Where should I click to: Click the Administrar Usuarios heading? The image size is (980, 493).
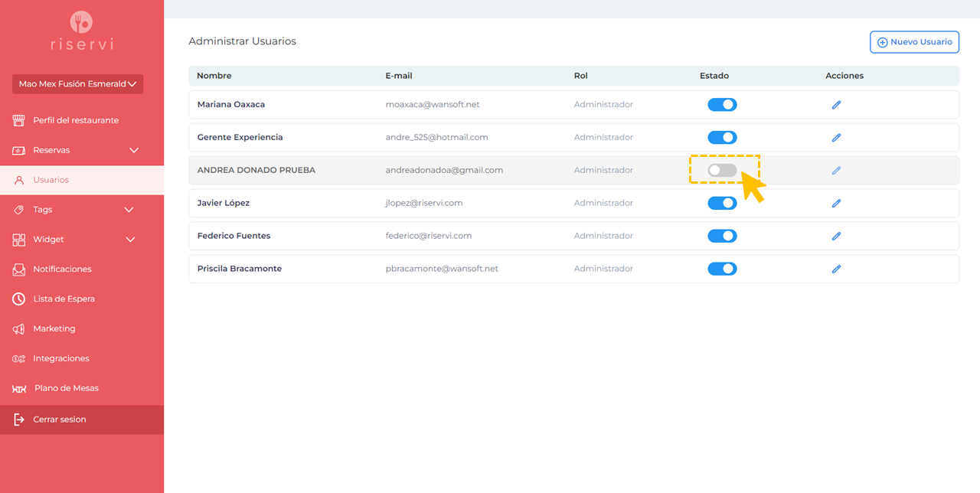click(x=243, y=41)
